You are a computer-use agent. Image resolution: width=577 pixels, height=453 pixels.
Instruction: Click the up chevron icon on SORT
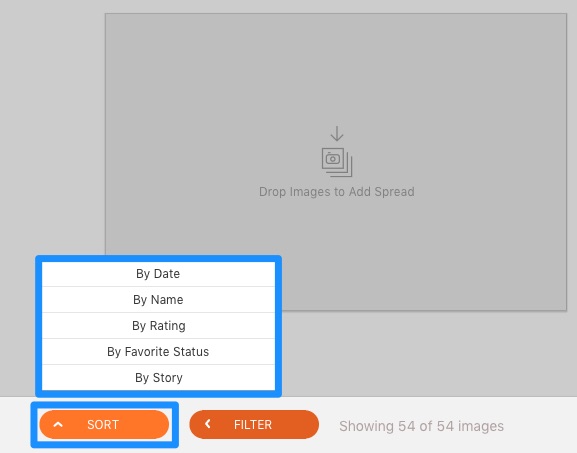[x=58, y=424]
